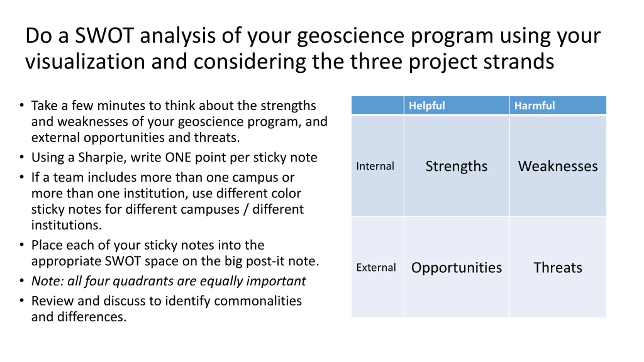Click the Opportunities quadrant cell
Image resolution: width=644 pixels, height=362 pixels.
457,267
